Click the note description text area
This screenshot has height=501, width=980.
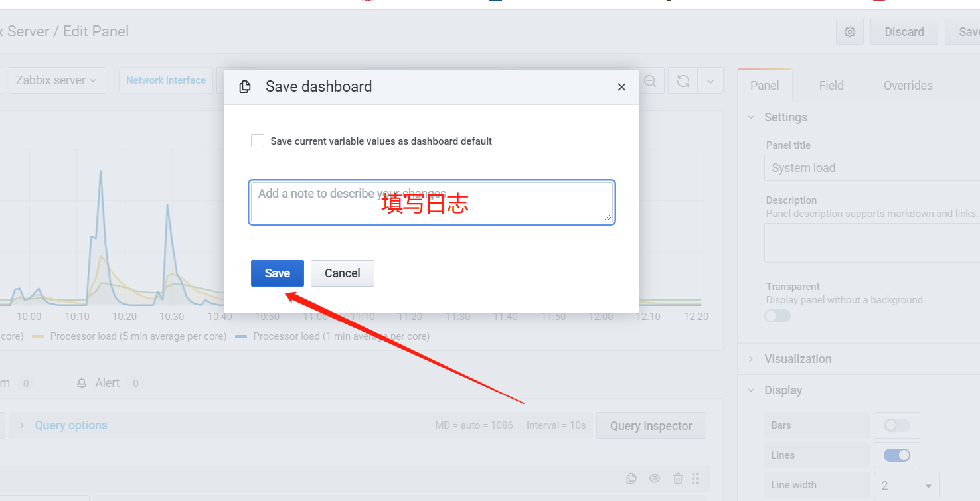432,202
